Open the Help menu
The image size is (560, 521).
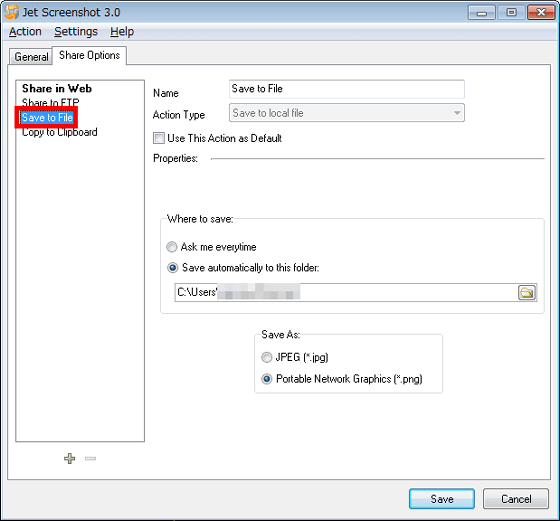[122, 31]
